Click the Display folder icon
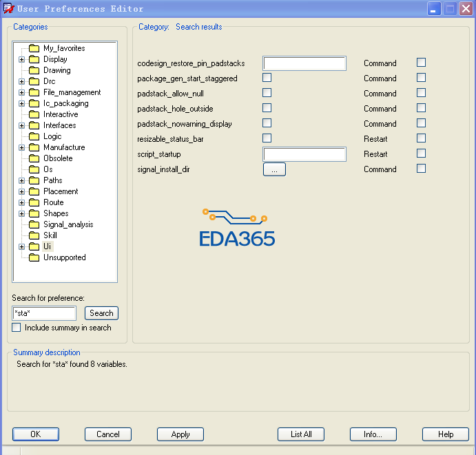 (x=34, y=59)
